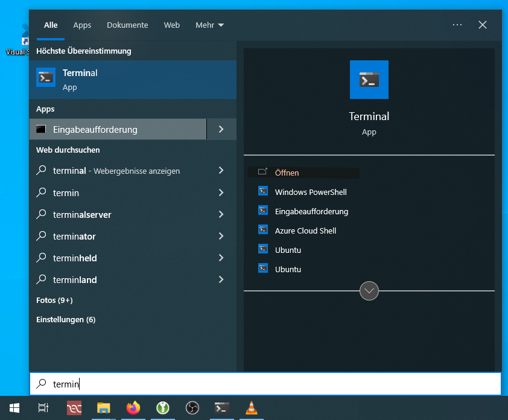Screen dimensions: 508x420
Task: Close the search panel with X
Action: (483, 25)
